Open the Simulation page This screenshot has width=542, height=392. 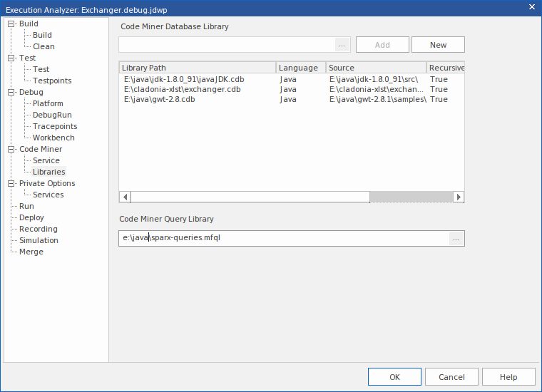(x=39, y=240)
